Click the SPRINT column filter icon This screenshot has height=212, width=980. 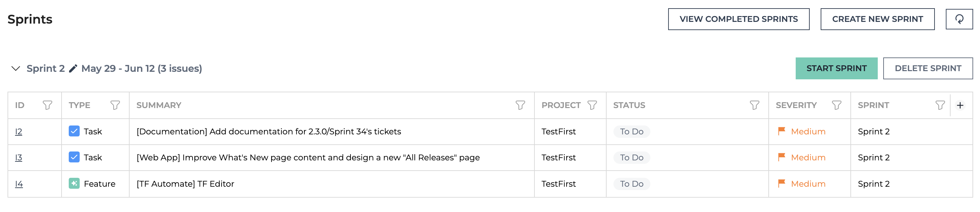[940, 105]
